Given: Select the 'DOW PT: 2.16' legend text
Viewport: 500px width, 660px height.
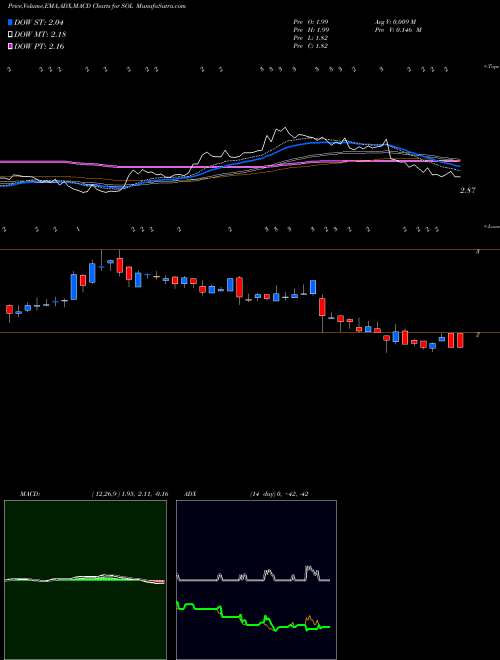Looking at the screenshot, I should [39, 46].
